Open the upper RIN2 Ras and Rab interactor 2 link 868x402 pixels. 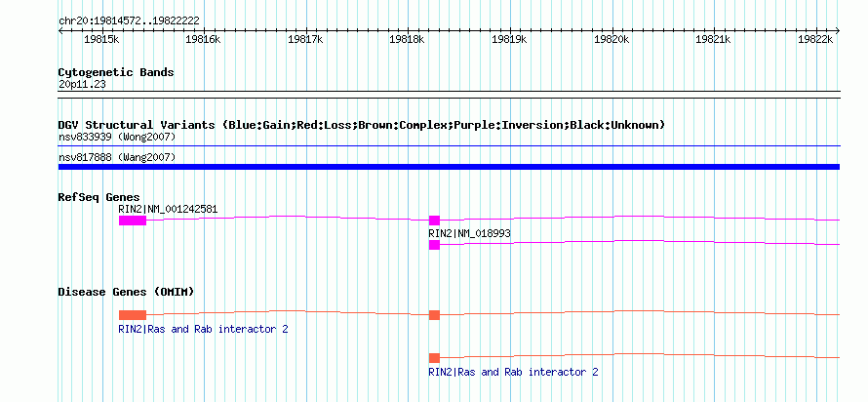203,329
